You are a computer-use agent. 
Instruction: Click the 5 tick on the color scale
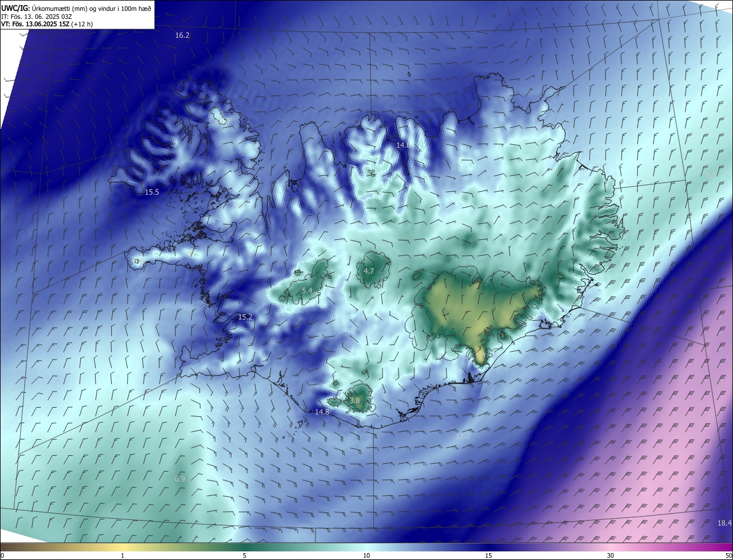pos(245,555)
